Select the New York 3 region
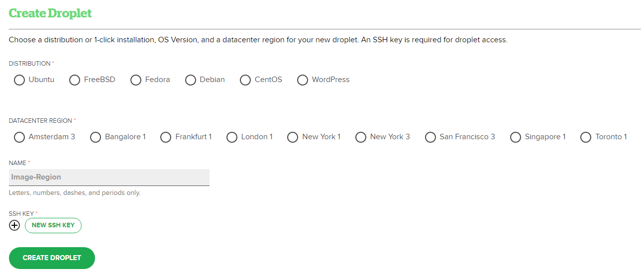 (x=361, y=137)
